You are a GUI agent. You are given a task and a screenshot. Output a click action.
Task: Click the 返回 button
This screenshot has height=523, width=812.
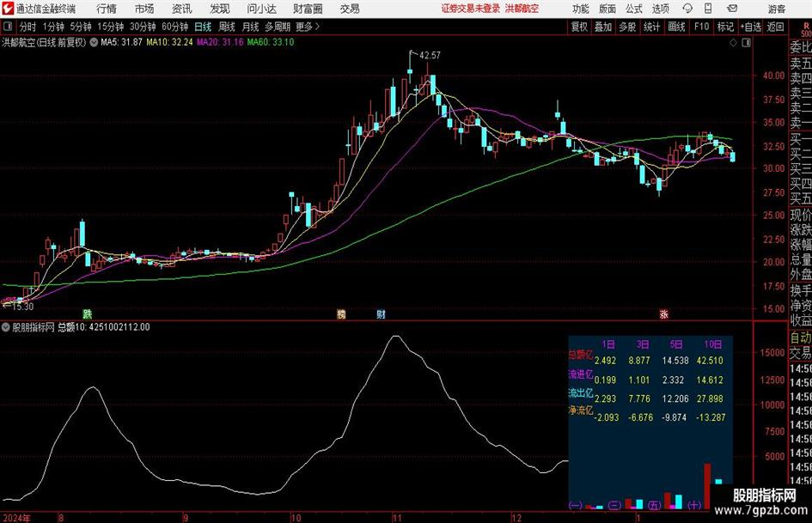click(x=775, y=27)
